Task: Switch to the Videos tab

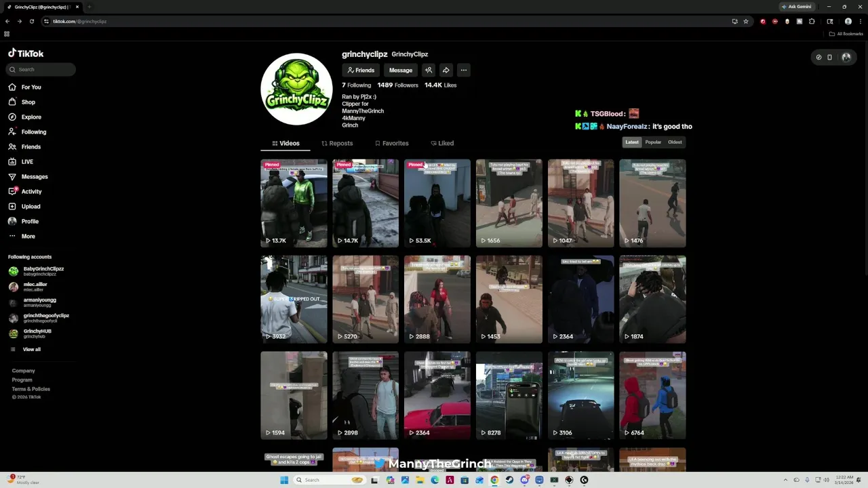Action: click(x=285, y=143)
